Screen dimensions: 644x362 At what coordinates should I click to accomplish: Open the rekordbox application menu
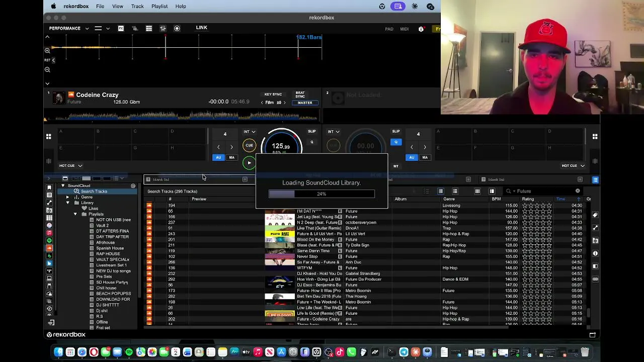(x=76, y=7)
